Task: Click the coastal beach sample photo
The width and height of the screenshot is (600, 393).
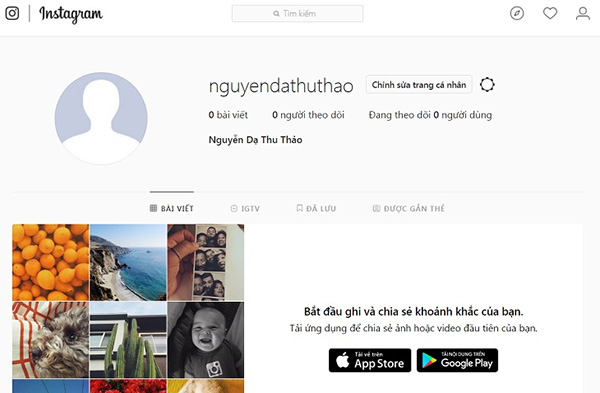Action: (x=128, y=262)
